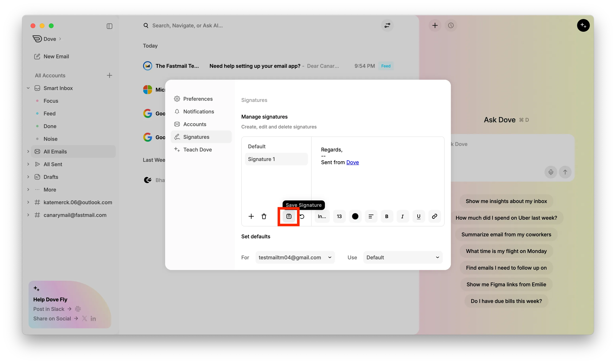Toggle sidebar with panel icon

point(110,26)
